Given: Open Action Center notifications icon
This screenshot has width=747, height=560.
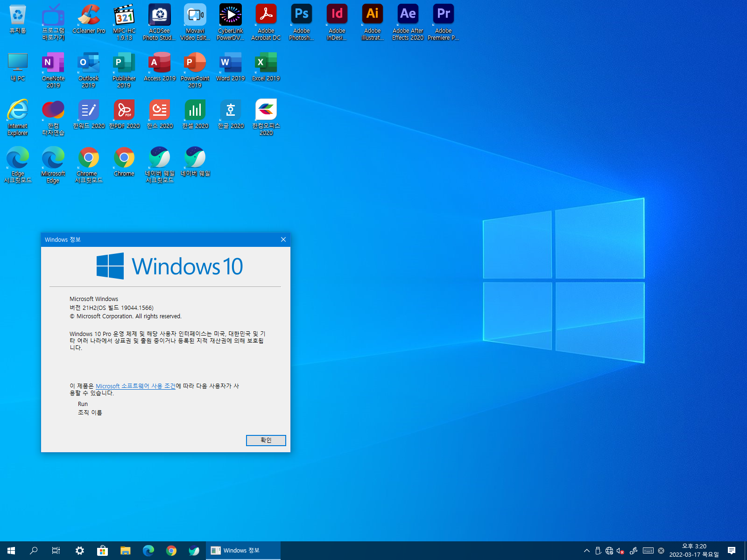Looking at the screenshot, I should [732, 551].
